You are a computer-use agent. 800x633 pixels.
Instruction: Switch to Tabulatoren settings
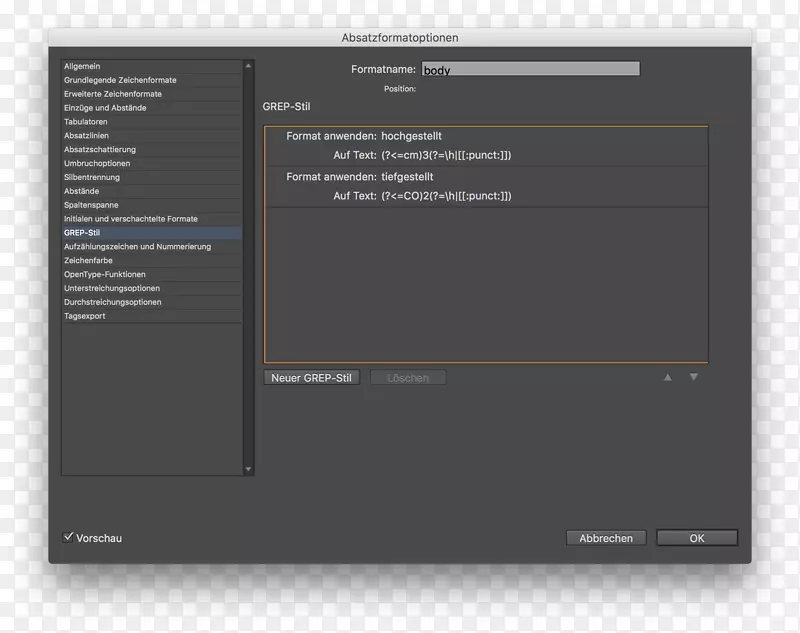(86, 122)
